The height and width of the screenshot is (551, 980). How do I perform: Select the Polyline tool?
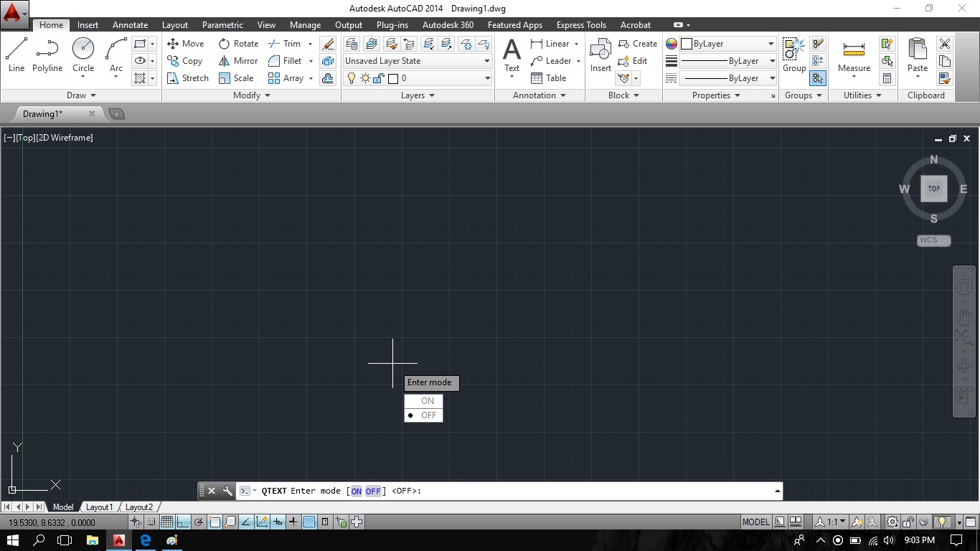tap(47, 55)
